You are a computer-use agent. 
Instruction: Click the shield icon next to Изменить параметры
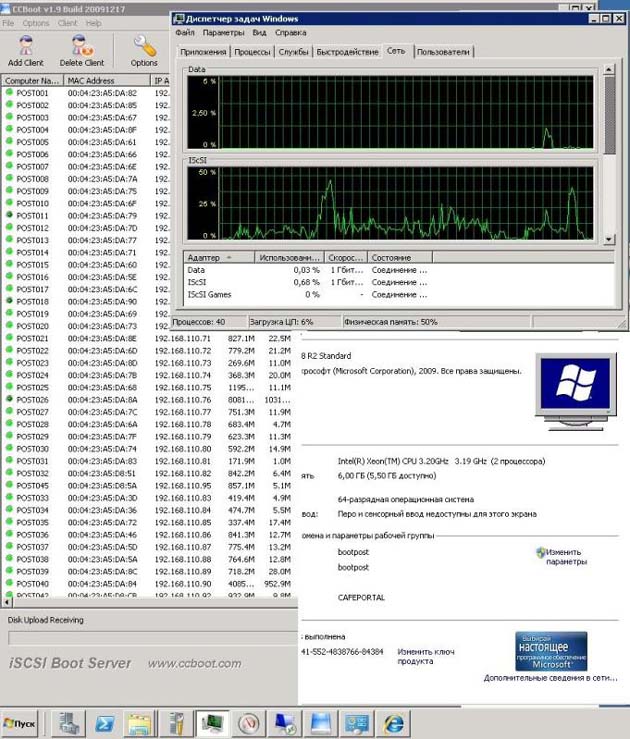pos(540,552)
